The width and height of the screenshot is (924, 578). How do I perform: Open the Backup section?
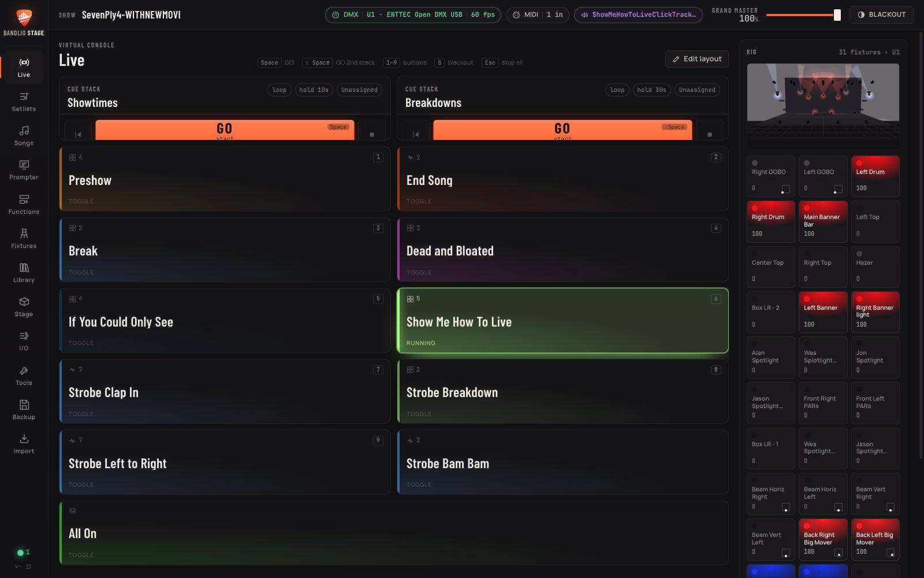(24, 410)
